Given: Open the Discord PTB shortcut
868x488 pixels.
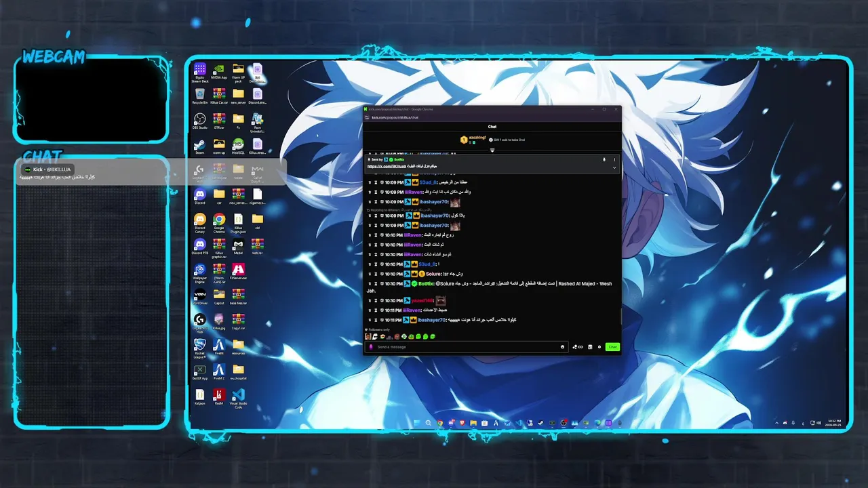Looking at the screenshot, I should click(200, 247).
